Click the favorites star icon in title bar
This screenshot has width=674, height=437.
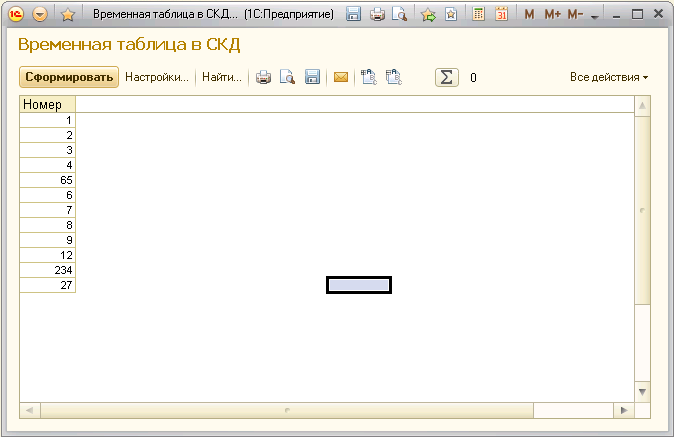[67, 15]
